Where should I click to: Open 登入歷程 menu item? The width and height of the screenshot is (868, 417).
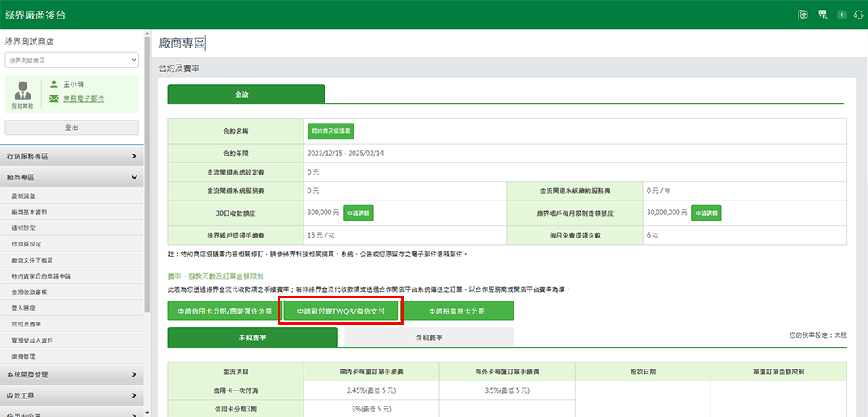point(23,308)
